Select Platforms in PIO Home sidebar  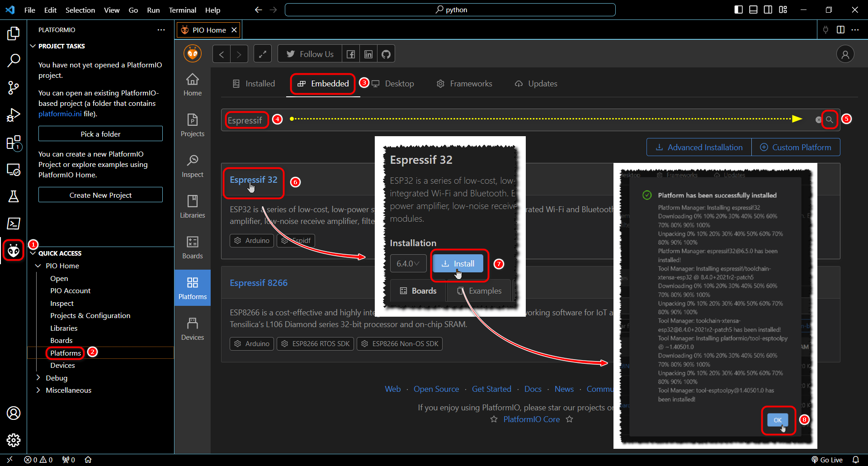[193, 288]
